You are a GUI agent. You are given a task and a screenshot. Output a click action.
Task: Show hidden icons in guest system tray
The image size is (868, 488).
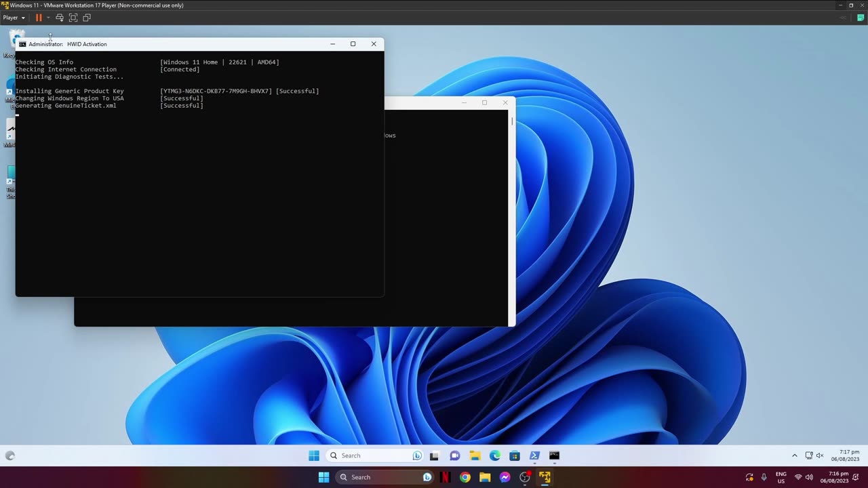click(795, 455)
